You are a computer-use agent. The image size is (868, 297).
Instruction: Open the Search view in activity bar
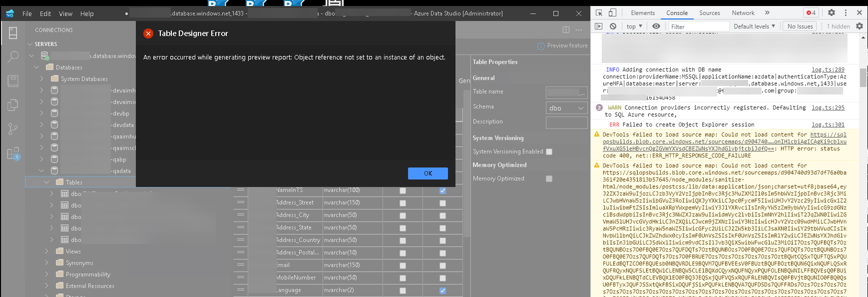pyautogui.click(x=13, y=57)
